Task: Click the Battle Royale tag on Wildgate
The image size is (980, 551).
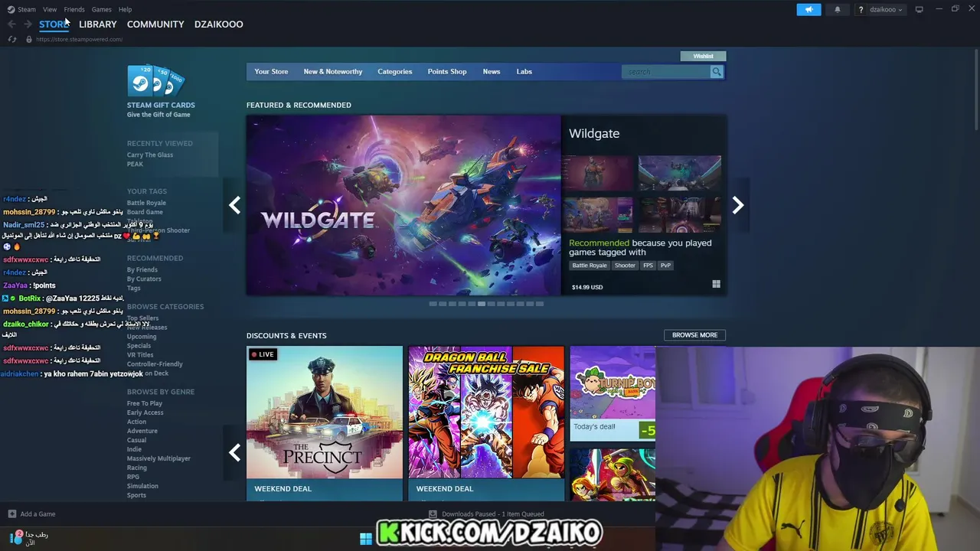Action: [590, 266]
